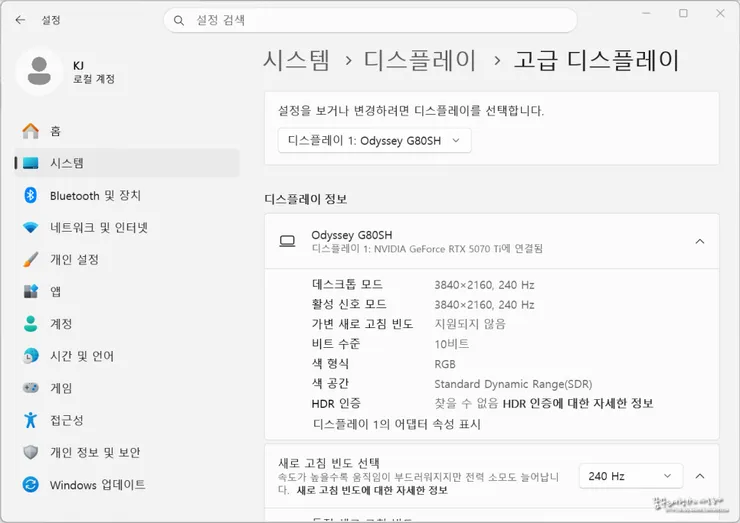Screen dimensions: 740x523
Task: Click the back arrow icon
Action: (x=20, y=20)
